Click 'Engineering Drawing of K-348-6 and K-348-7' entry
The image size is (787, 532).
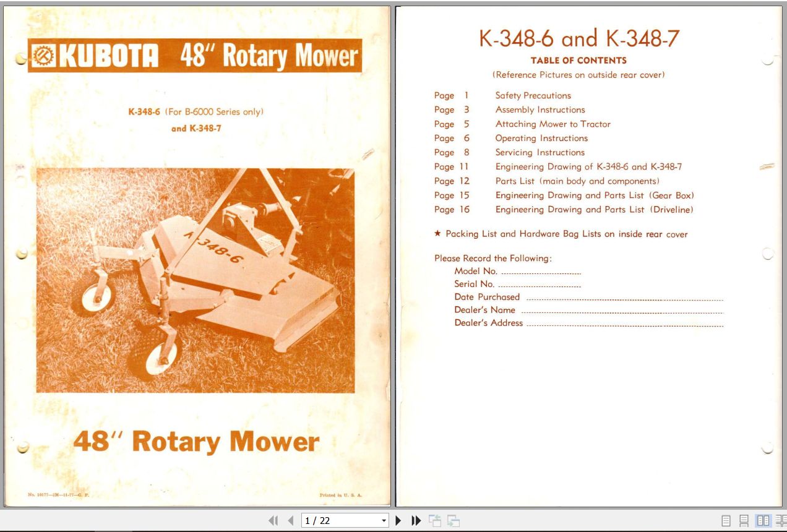[588, 166]
